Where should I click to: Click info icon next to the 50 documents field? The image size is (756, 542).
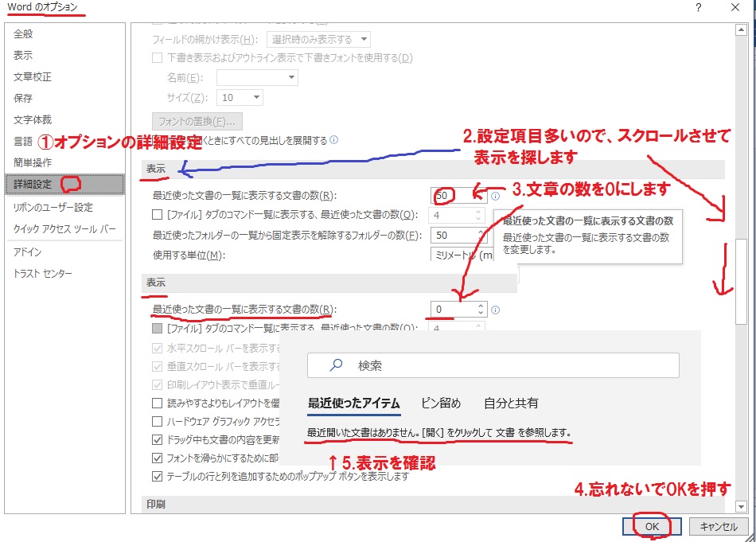point(496,197)
